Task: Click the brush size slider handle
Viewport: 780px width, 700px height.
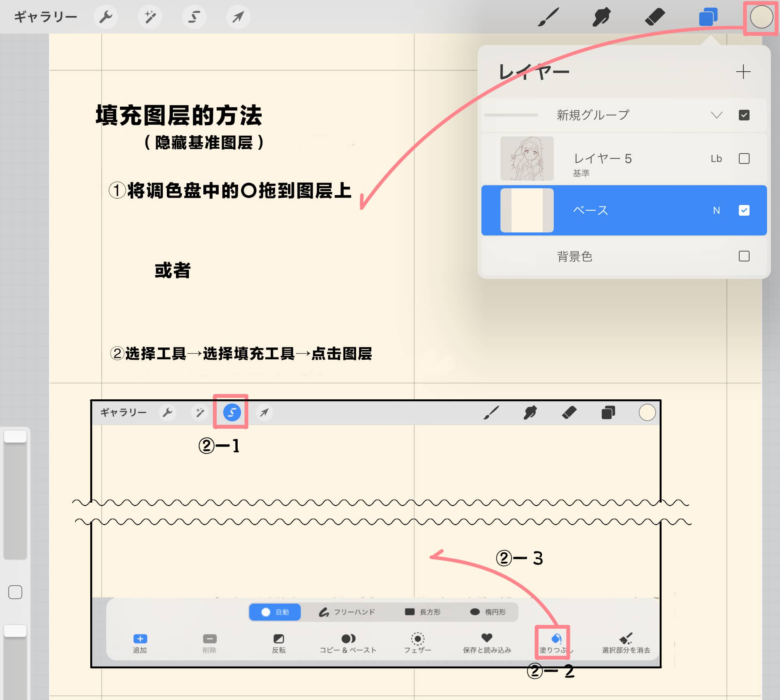Action: click(15, 437)
